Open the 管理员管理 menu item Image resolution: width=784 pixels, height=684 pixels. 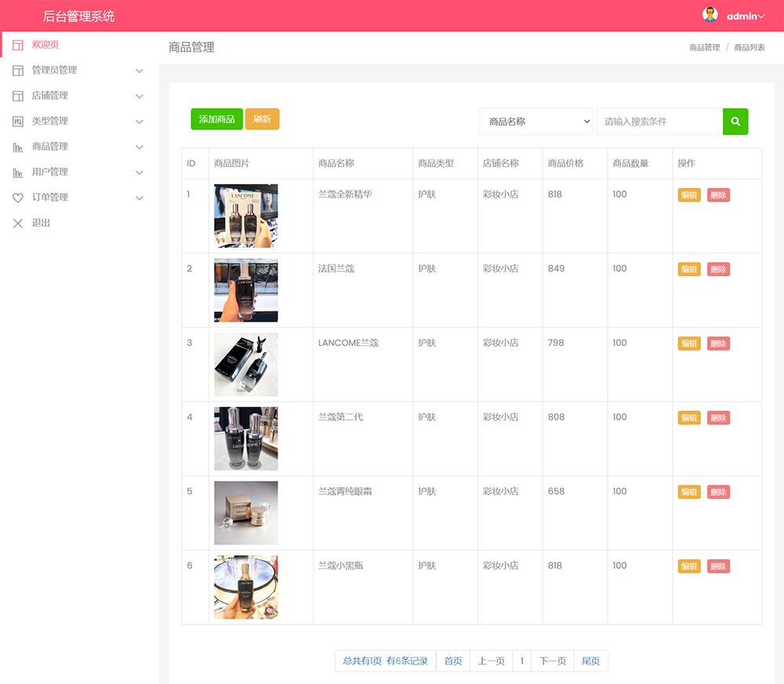pos(79,70)
